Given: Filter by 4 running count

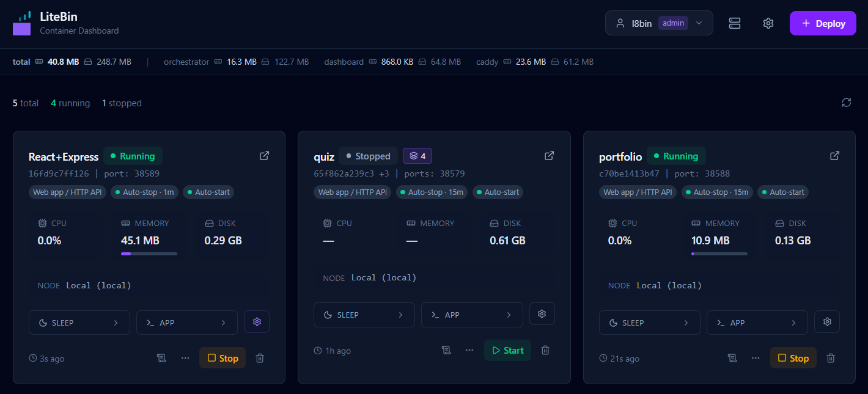Looking at the screenshot, I should coord(70,103).
